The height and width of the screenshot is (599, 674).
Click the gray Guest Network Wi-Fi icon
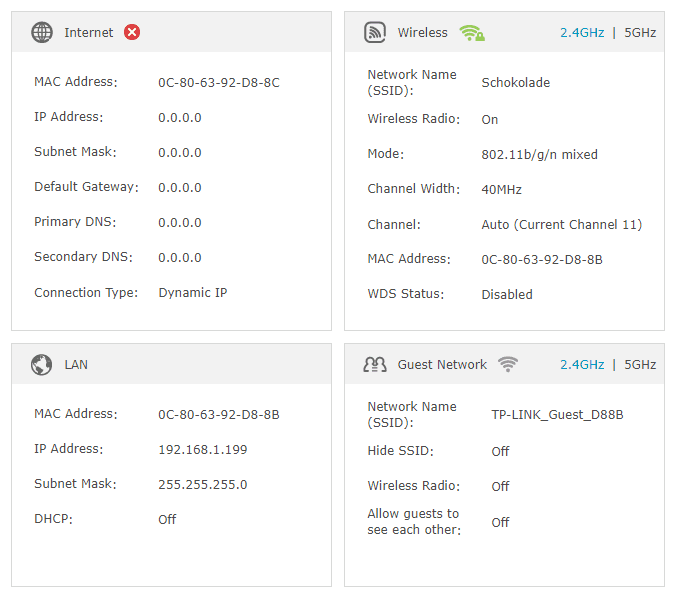pyautogui.click(x=508, y=364)
